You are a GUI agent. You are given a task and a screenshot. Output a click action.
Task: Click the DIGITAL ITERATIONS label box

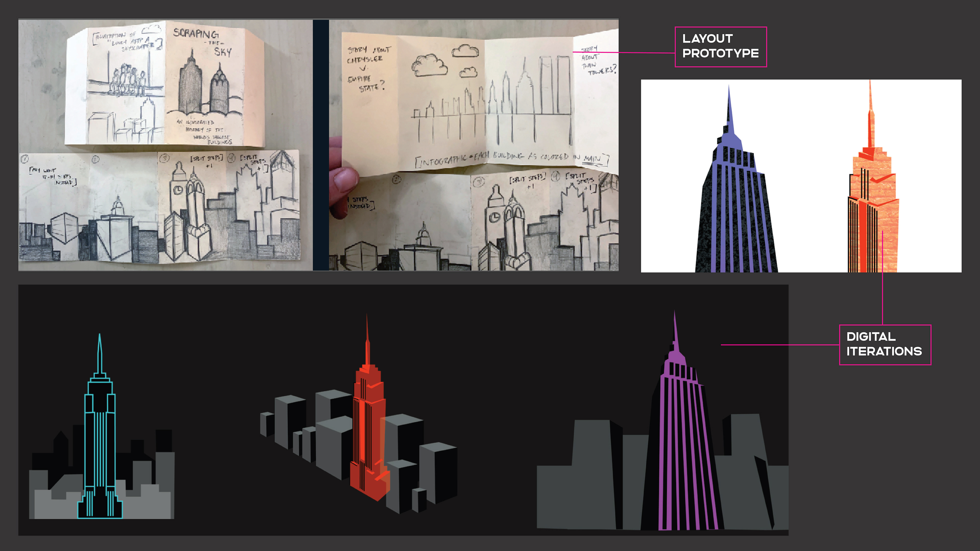[x=885, y=345]
